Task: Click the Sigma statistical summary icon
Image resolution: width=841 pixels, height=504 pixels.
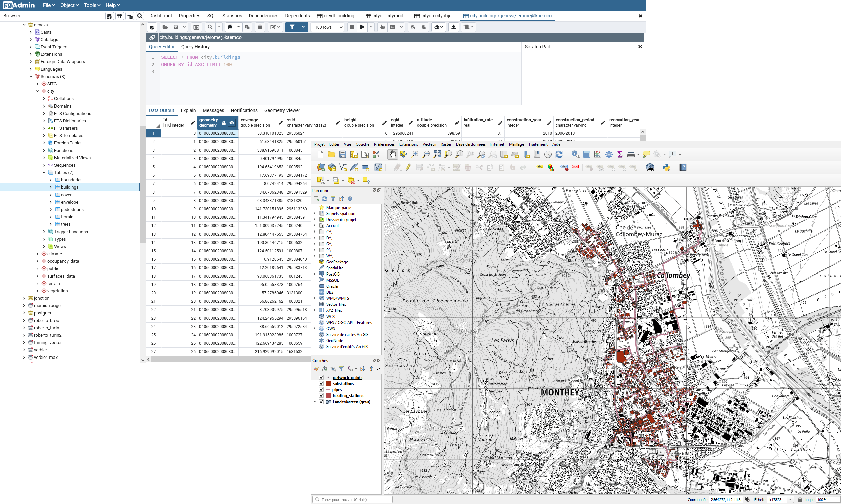Action: [620, 155]
